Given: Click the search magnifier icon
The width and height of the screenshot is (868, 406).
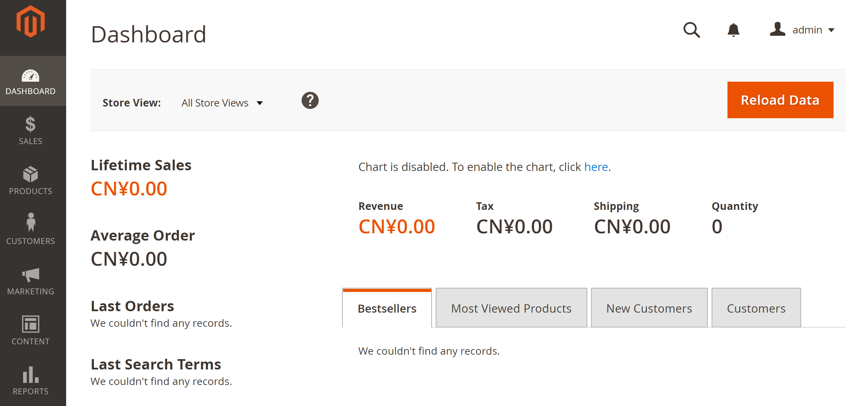Looking at the screenshot, I should tap(691, 30).
